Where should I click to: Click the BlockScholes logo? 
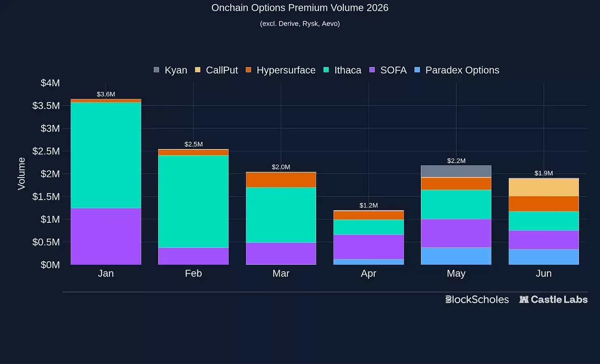477,299
